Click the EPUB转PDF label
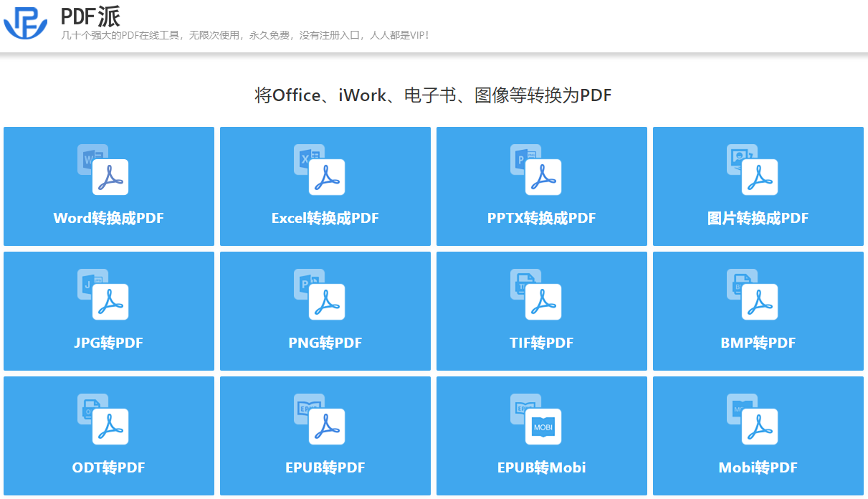The height and width of the screenshot is (499, 868). click(x=325, y=468)
